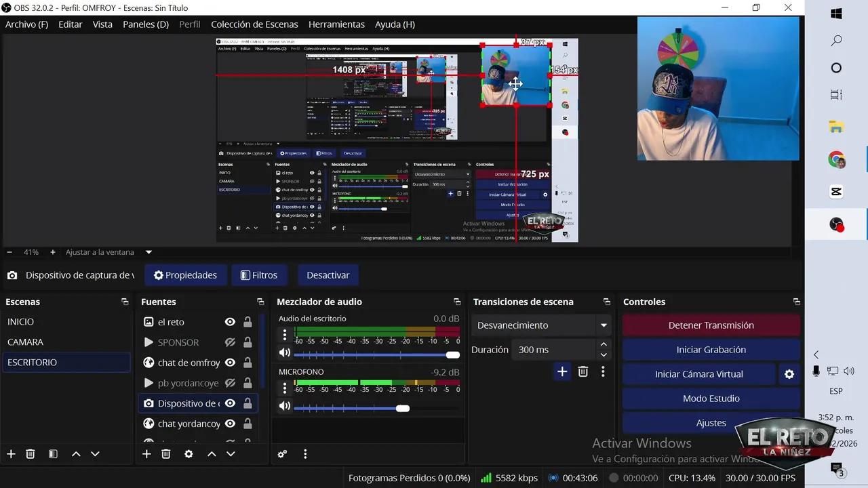Open advanced audio properties gears icon

(283, 454)
